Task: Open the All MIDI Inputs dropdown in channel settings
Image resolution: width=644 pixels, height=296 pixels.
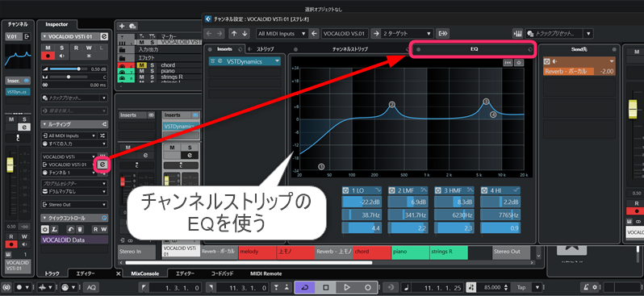Action: pos(282,33)
